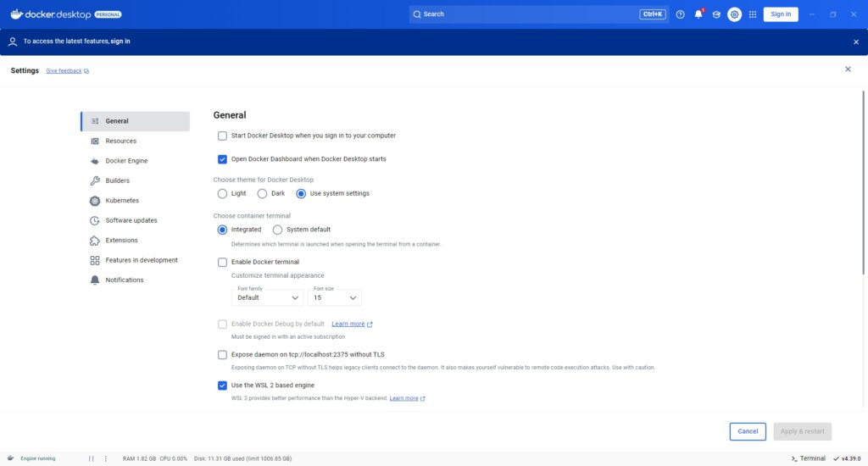Click the Notifications bell sidebar icon
This screenshot has height=466, width=868.
[x=95, y=280]
